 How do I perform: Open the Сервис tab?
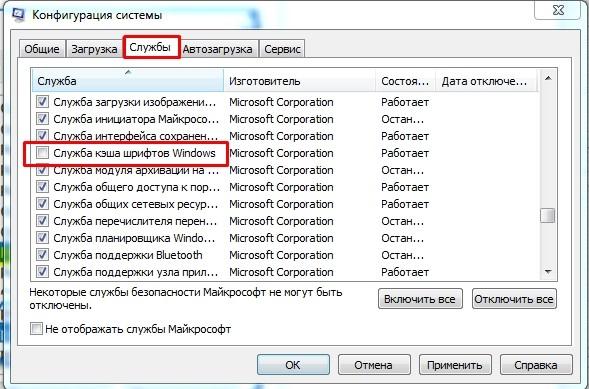click(x=282, y=49)
